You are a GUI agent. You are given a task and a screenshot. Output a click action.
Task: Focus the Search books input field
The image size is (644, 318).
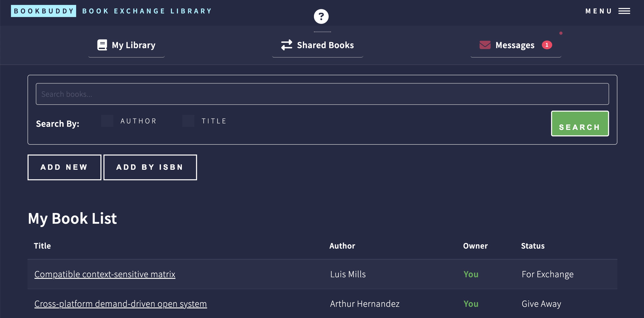pos(322,94)
